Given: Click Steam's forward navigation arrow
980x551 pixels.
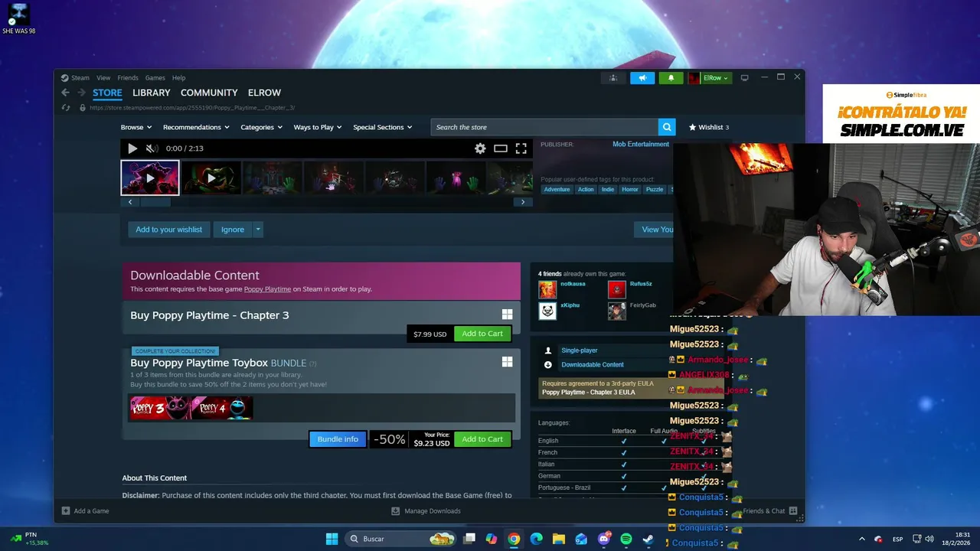Looking at the screenshot, I should pos(81,93).
